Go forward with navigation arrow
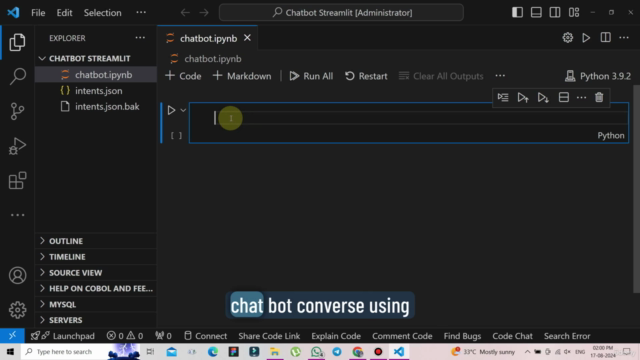The width and height of the screenshot is (640, 360). (x=204, y=13)
